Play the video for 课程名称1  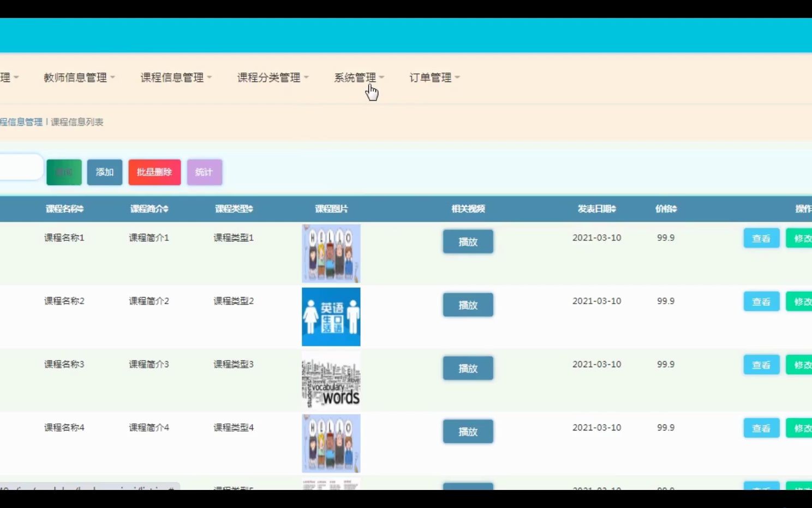(468, 241)
